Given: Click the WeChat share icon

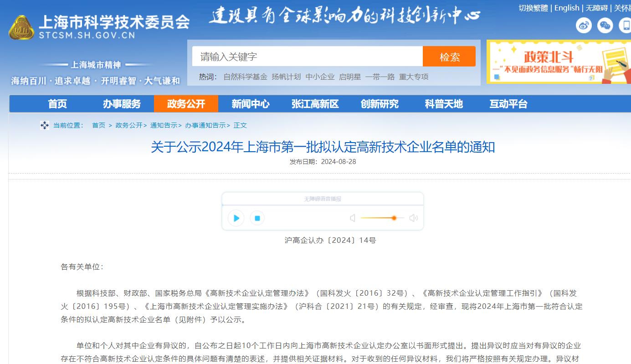Looking at the screenshot, I should point(604,26).
